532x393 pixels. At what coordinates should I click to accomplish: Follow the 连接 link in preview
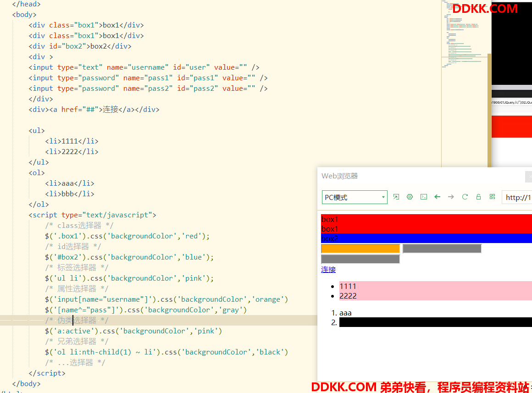328,270
